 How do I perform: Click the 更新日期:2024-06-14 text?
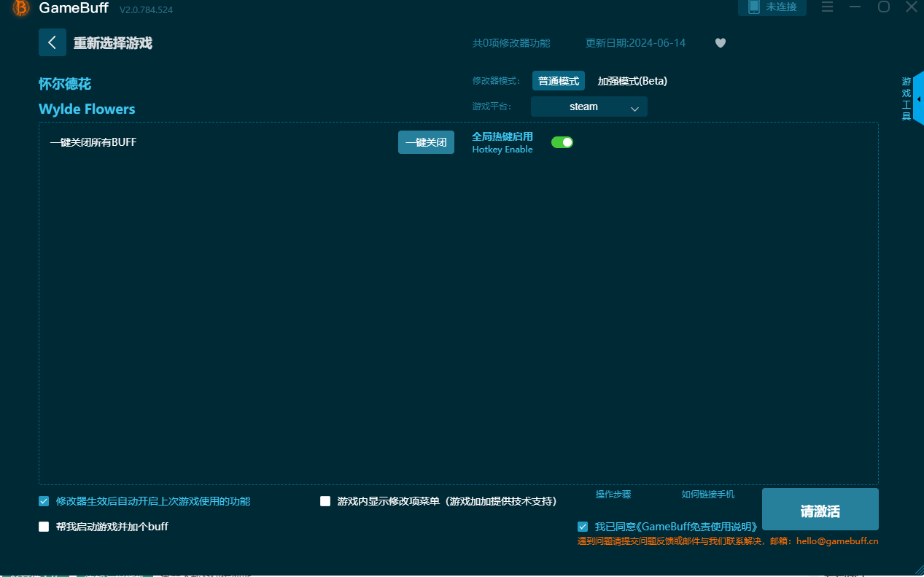(x=636, y=43)
